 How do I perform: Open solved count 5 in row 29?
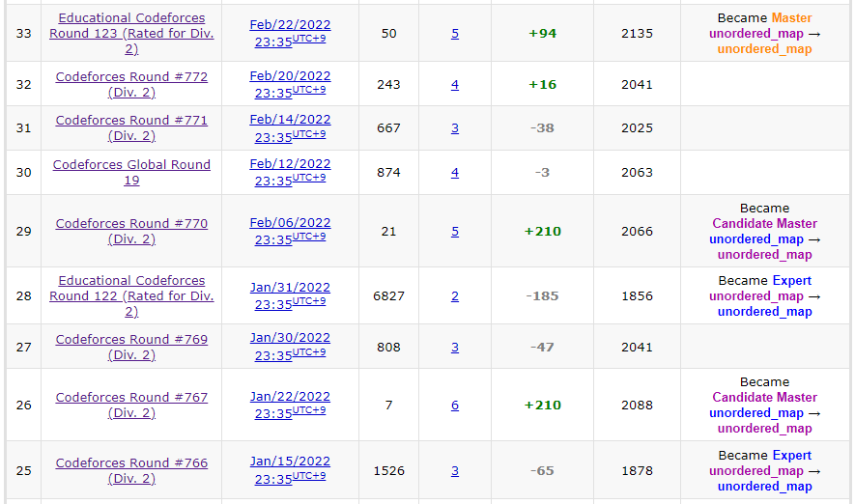click(455, 231)
